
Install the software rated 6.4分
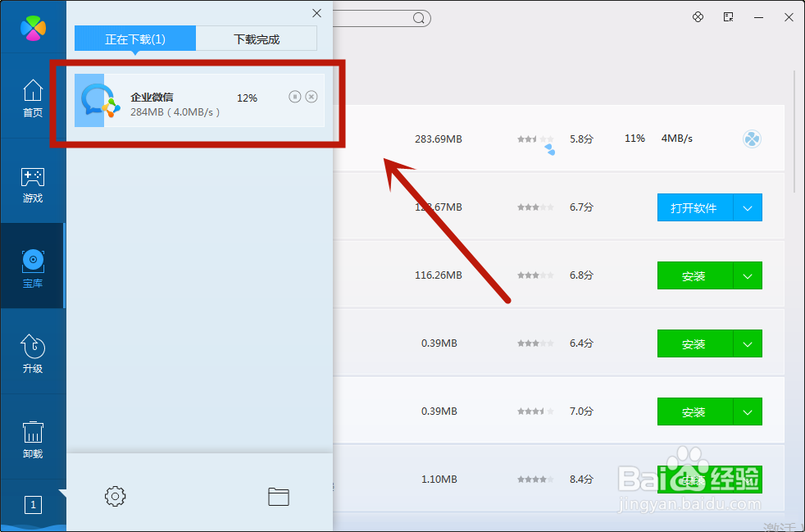click(x=694, y=343)
